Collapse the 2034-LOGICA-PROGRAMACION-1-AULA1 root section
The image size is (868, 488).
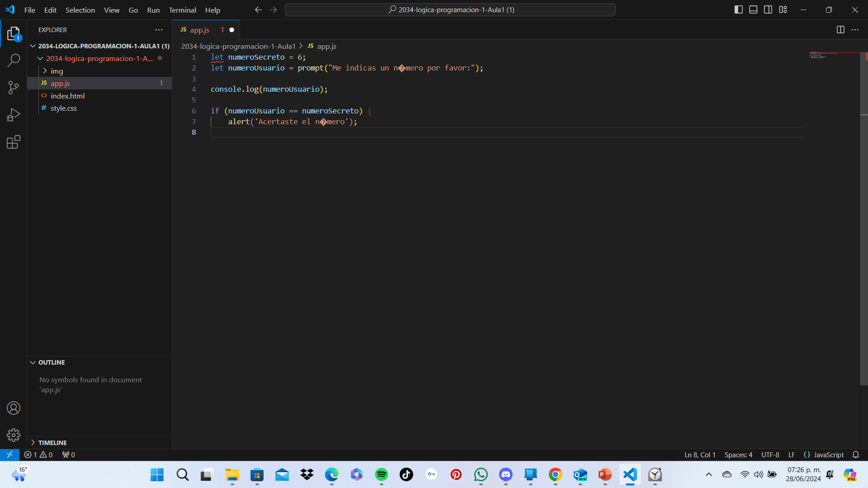point(33,46)
